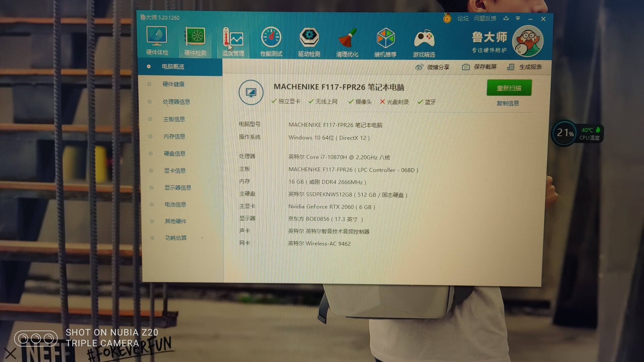
Task: Open 温度管理 temperature management
Action: [233, 42]
